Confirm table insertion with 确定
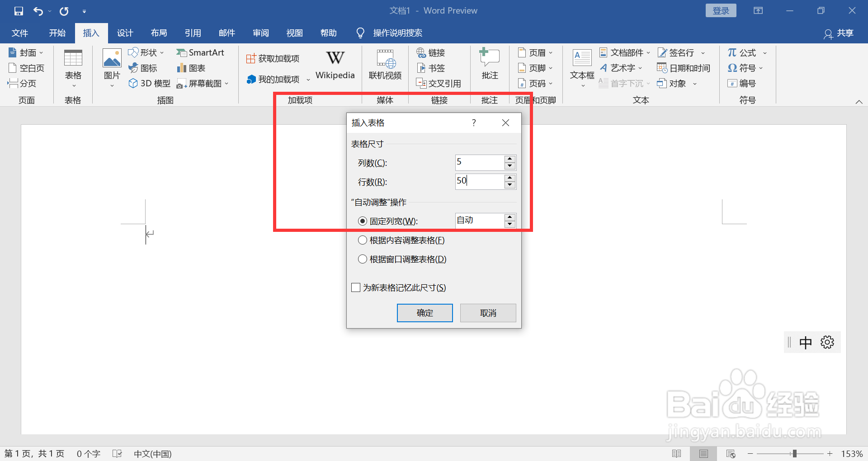The height and width of the screenshot is (461, 868). [425, 313]
